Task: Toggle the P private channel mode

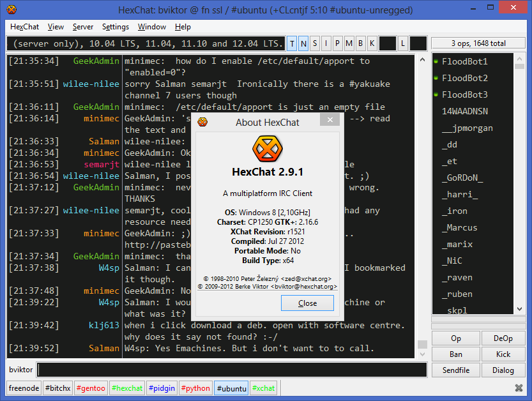Action: (x=338, y=43)
